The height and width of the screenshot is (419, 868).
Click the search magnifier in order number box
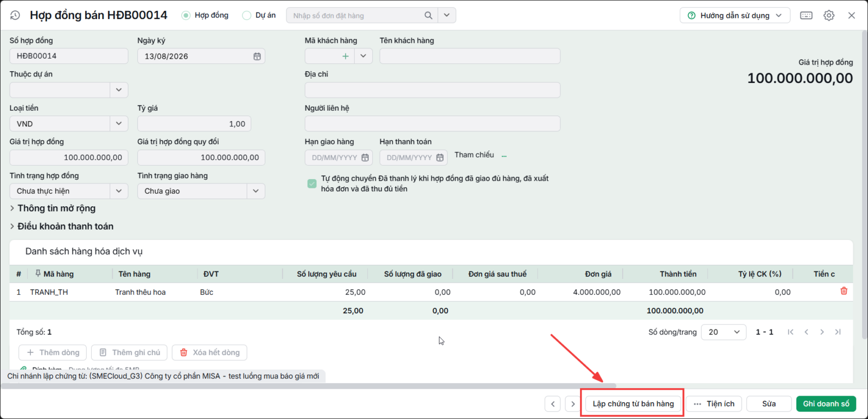429,15
